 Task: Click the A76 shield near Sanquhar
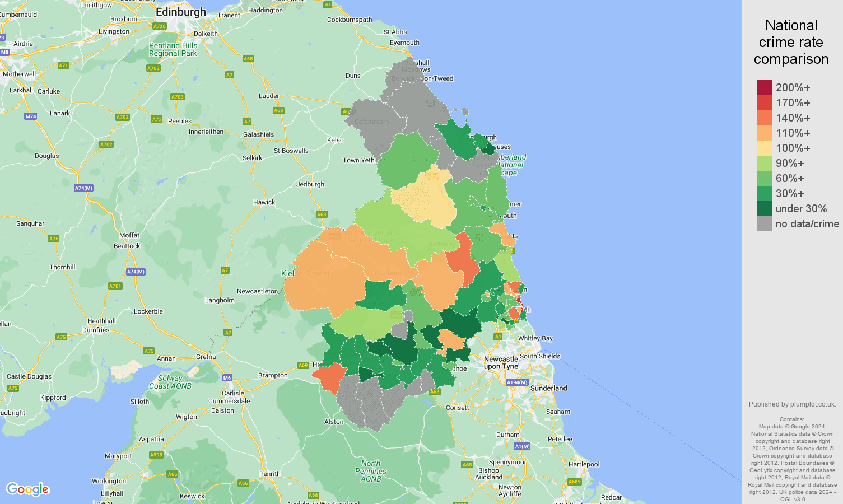(x=54, y=239)
